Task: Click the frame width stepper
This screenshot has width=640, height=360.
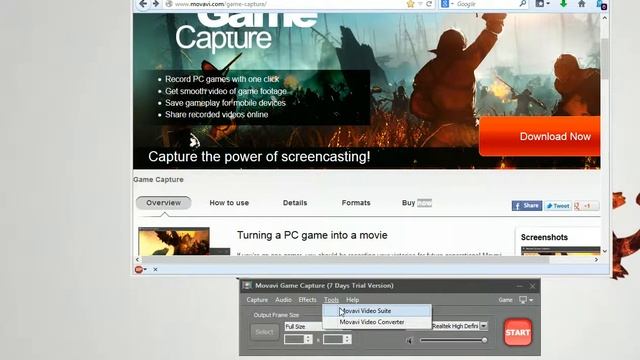Action: 309,339
